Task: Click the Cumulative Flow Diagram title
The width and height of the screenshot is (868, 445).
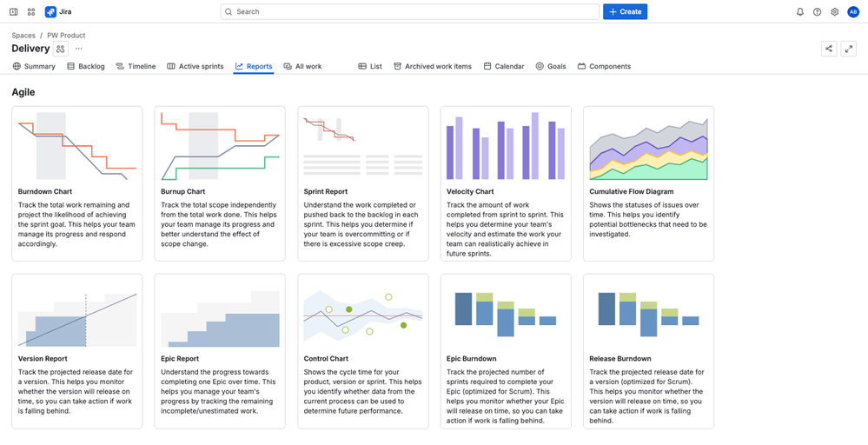Action: tap(632, 191)
